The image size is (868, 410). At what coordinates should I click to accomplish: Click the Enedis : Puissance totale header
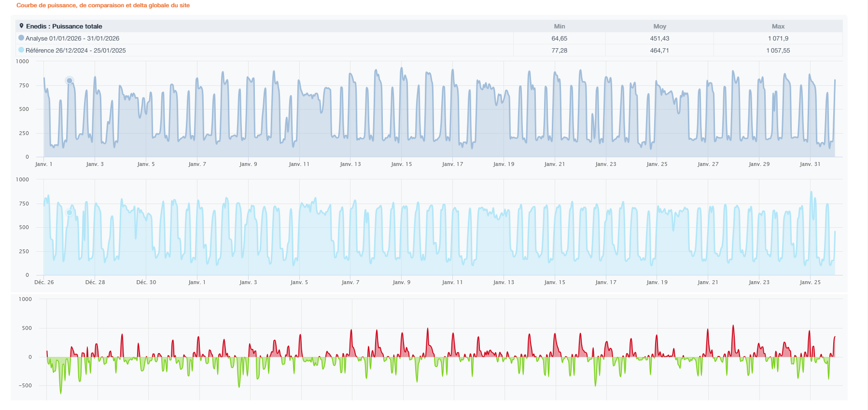tap(64, 27)
